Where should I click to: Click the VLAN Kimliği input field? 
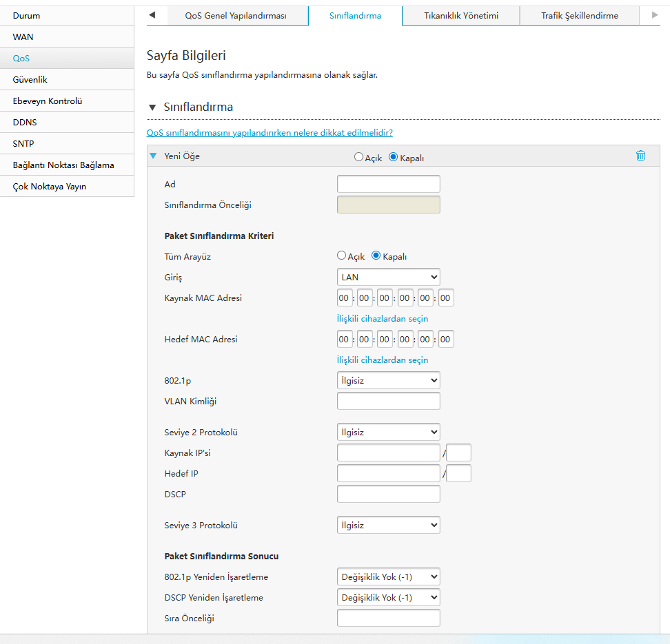point(388,401)
